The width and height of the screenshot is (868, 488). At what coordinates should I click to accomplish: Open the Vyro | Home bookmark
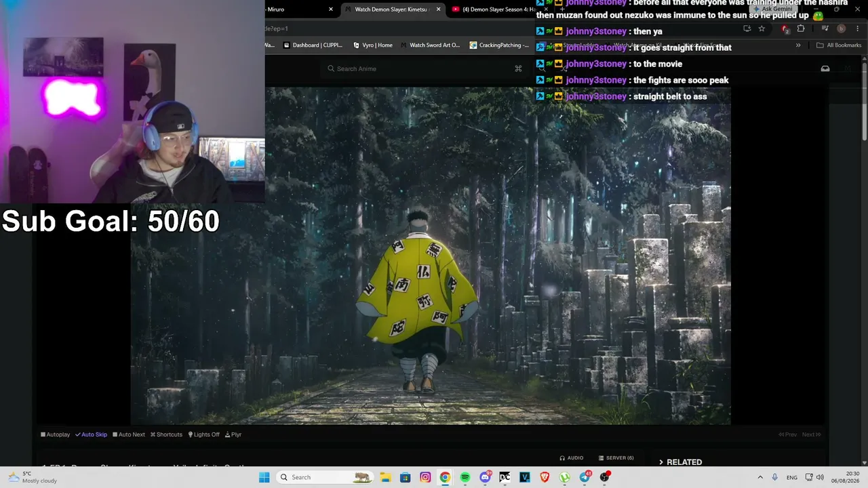point(372,45)
